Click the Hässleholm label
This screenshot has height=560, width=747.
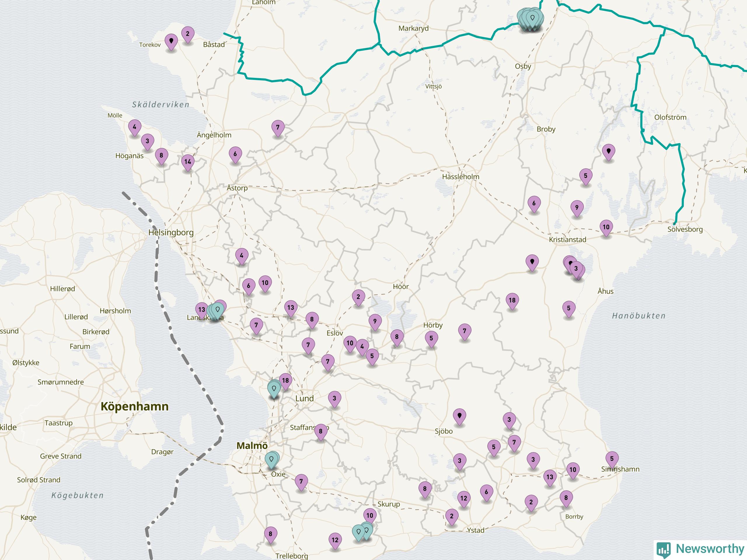pos(461,176)
